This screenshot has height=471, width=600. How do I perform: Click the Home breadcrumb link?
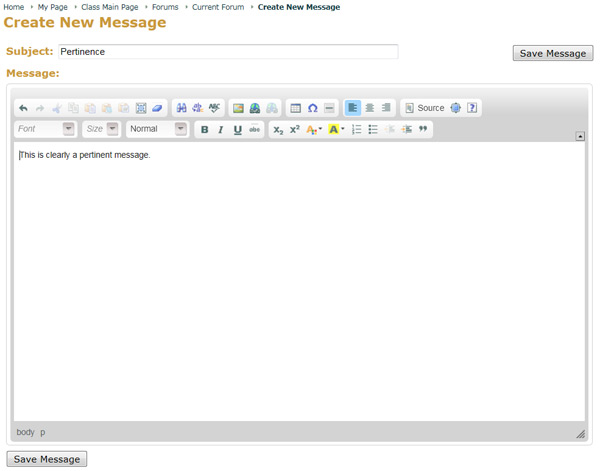pos(14,7)
